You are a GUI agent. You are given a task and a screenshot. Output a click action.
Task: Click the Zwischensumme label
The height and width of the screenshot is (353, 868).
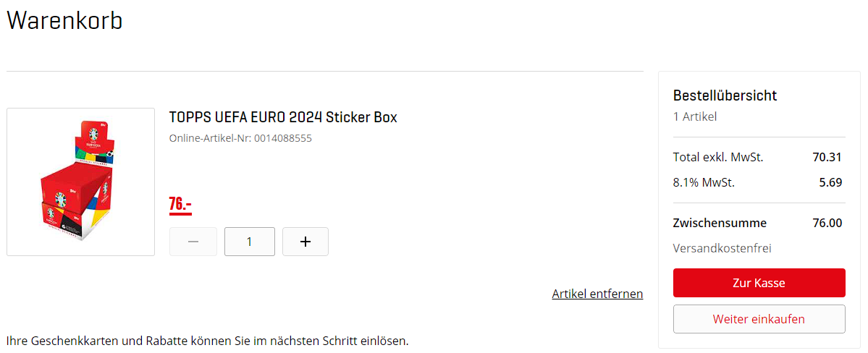(720, 223)
